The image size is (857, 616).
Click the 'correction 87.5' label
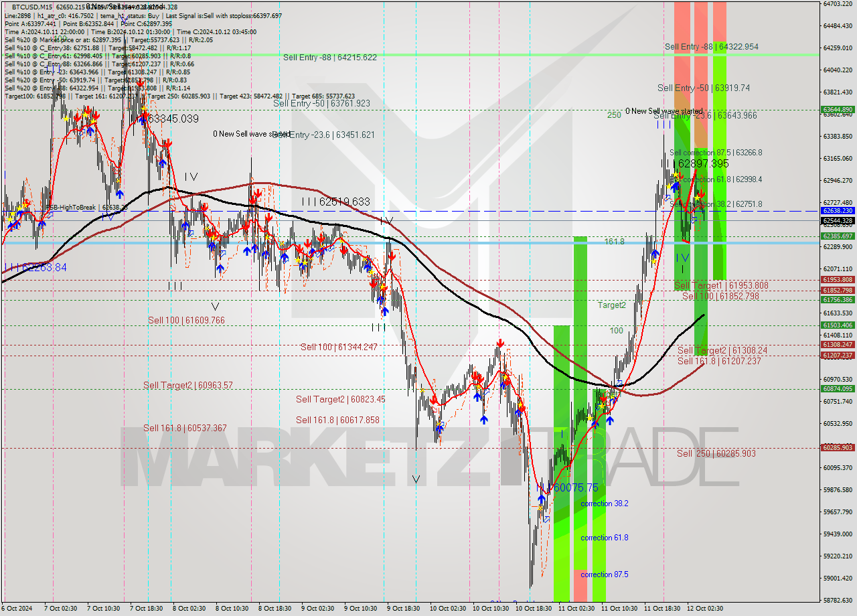pos(605,574)
